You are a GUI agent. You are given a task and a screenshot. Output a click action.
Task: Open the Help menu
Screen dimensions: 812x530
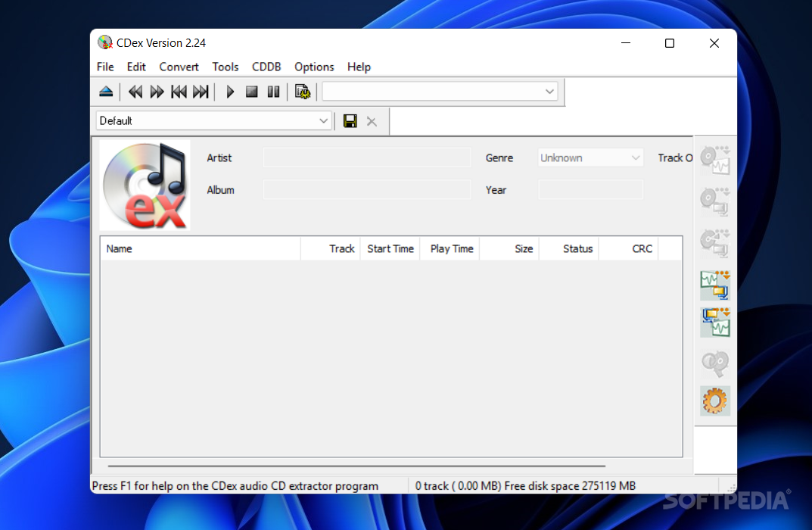pyautogui.click(x=359, y=67)
